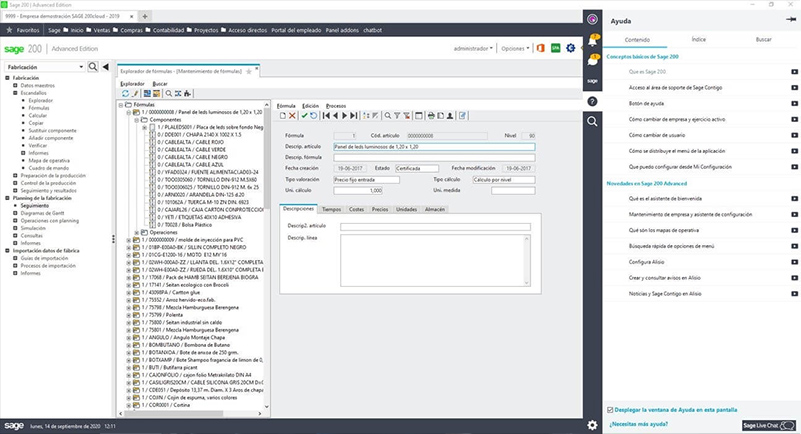Close the Explorador de fórmulas tab
Screen dimensions: 801x434
tap(257, 68)
